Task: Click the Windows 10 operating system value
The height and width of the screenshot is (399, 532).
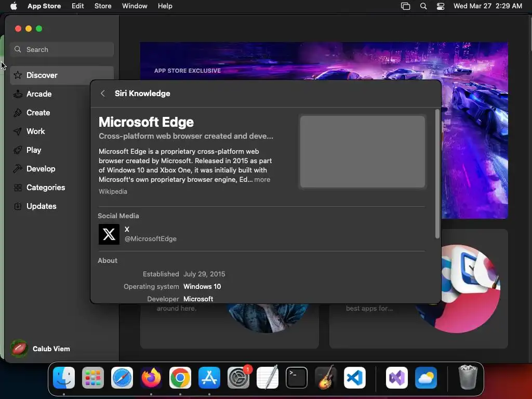Action: tap(202, 286)
